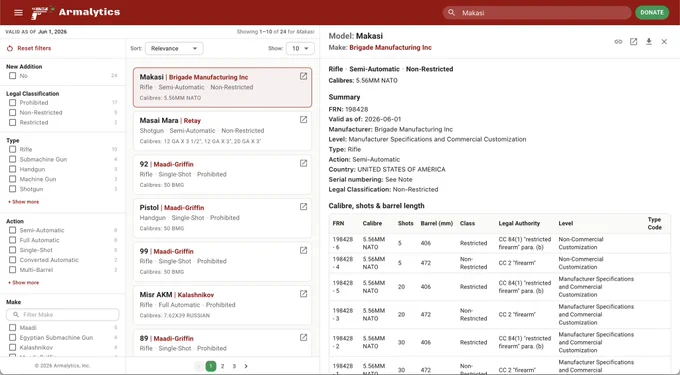The image size is (680, 375).
Task: Check the Multi-Barrel action filter
Action: 13,270
